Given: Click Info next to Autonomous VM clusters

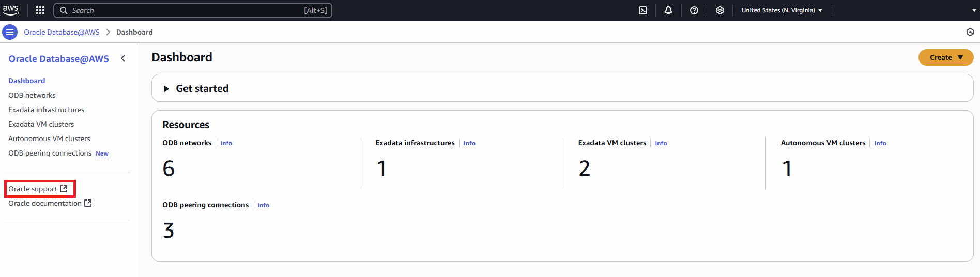Looking at the screenshot, I should (880, 143).
